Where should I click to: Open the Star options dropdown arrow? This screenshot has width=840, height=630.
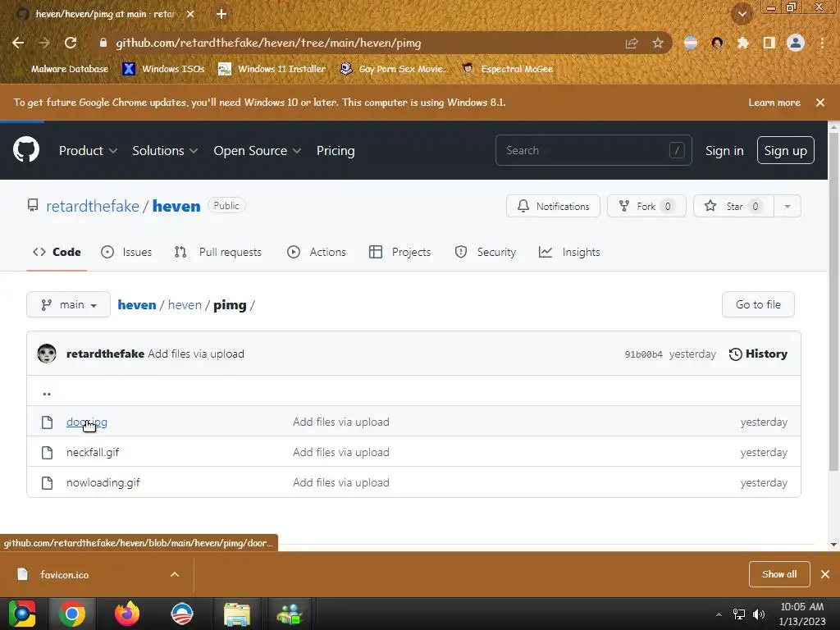click(787, 206)
